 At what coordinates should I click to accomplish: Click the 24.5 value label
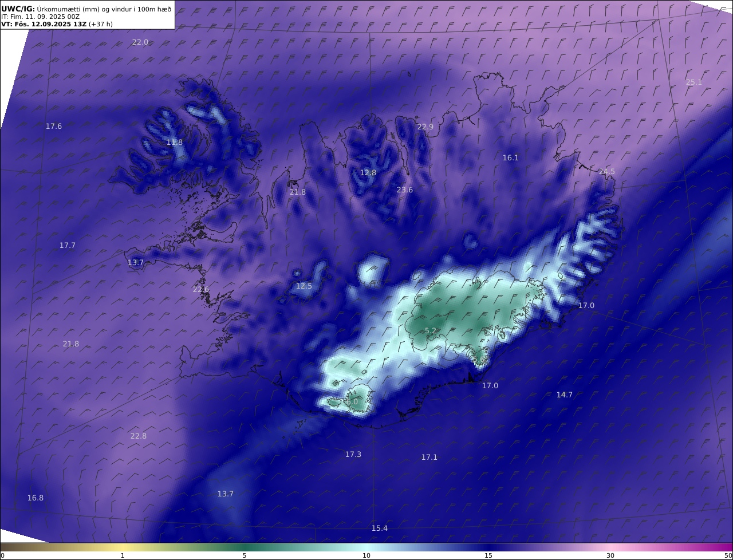606,172
